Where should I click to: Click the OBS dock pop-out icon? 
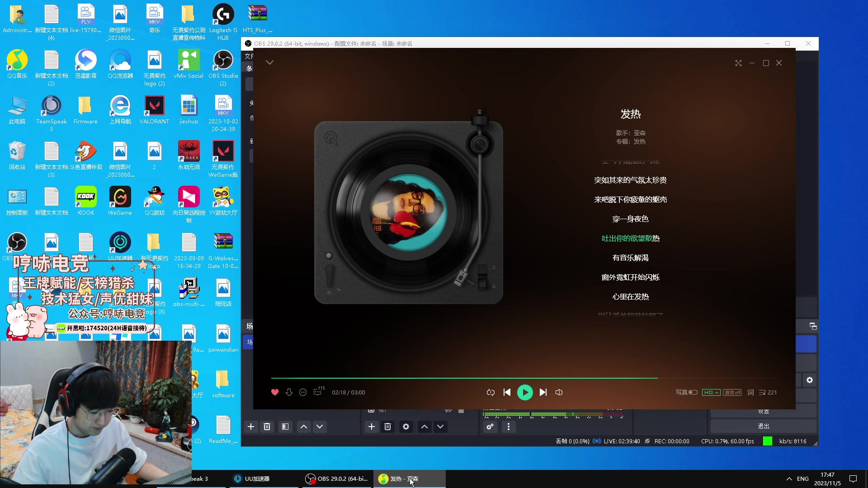pyautogui.click(x=813, y=326)
